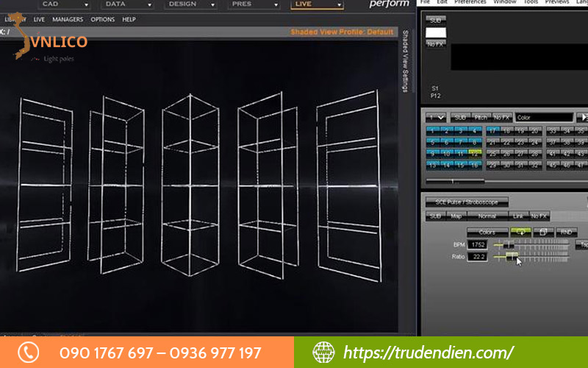Click the Color description text field
Image resolution: width=588 pixels, height=368 pixels.
tap(544, 118)
